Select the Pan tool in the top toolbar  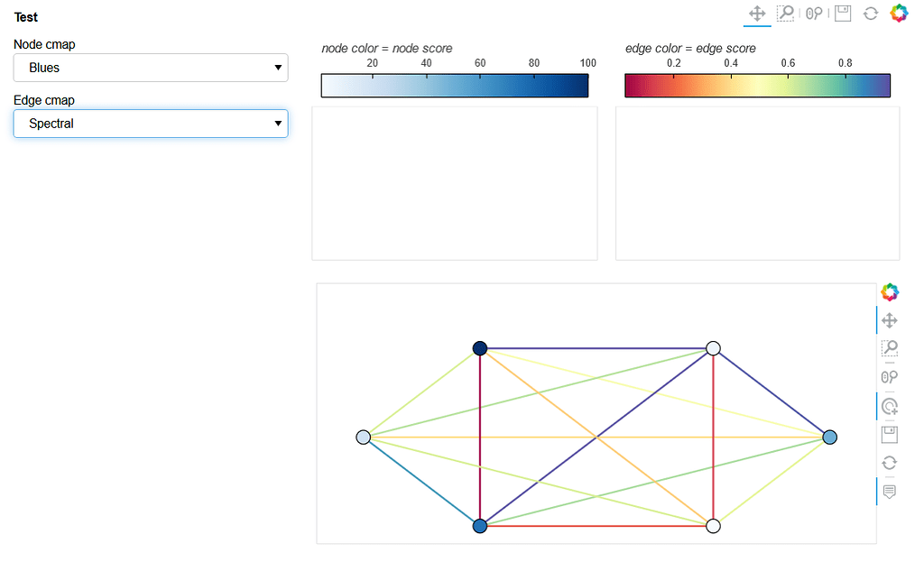(756, 13)
